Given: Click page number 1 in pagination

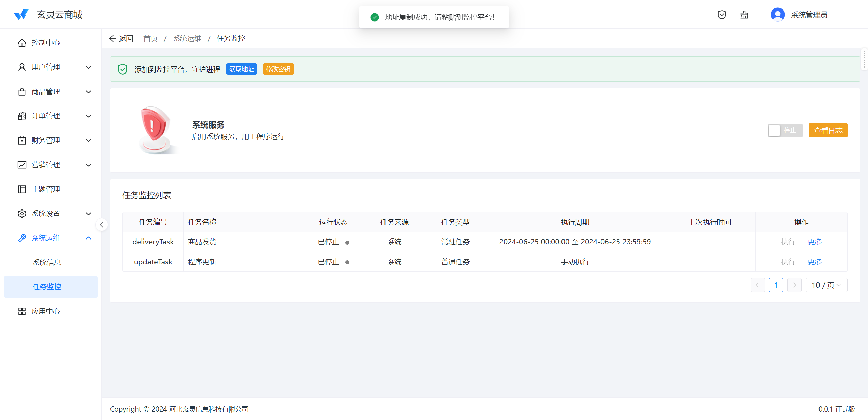Looking at the screenshot, I should coord(776,285).
